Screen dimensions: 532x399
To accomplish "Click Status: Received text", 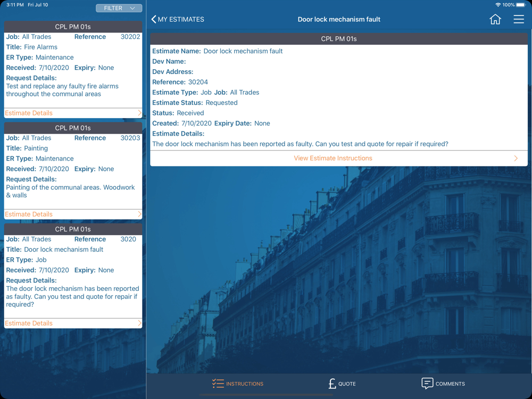I will coord(178,113).
